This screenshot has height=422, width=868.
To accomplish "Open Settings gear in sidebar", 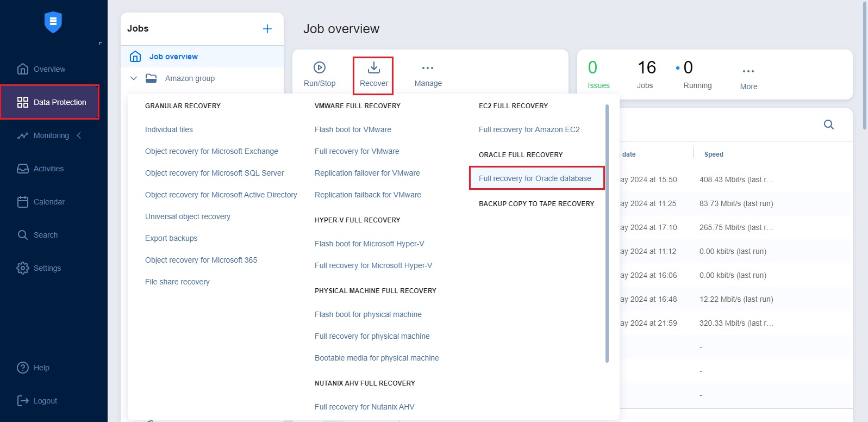I will 23,268.
